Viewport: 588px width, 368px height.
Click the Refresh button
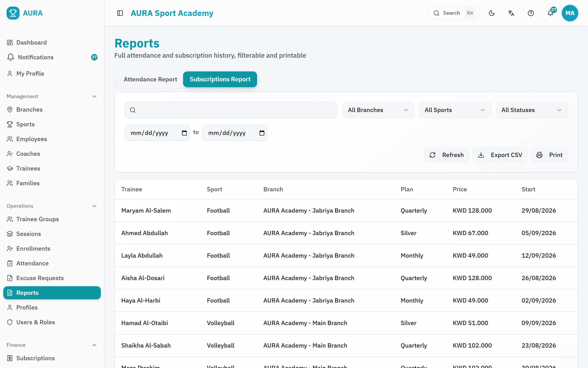coord(446,155)
